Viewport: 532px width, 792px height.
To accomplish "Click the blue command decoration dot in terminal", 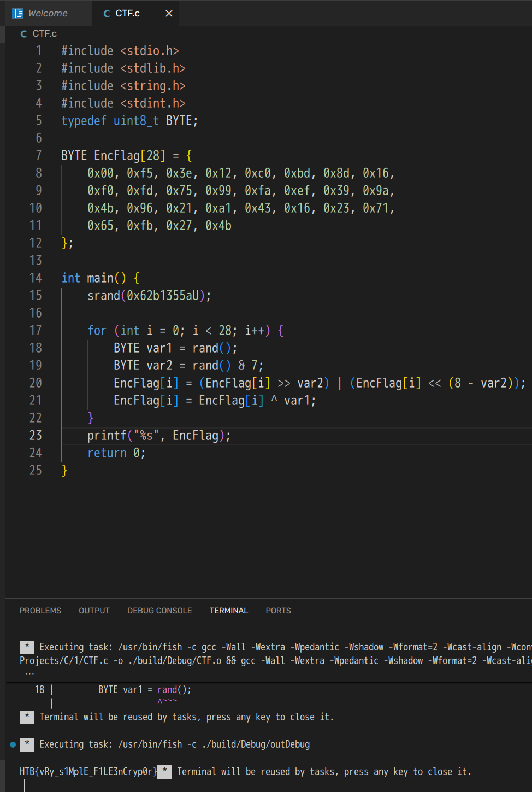I will tap(13, 744).
